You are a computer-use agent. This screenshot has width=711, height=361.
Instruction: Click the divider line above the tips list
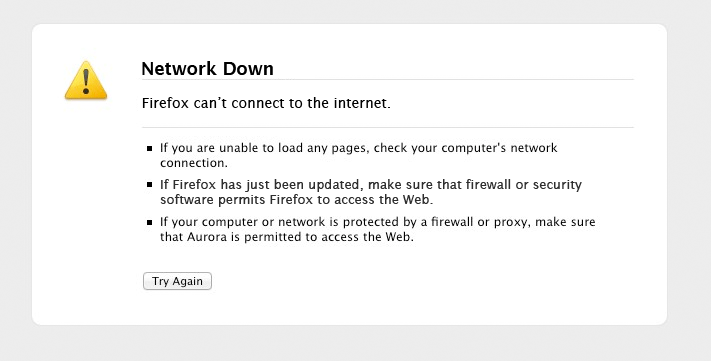pos(388,127)
